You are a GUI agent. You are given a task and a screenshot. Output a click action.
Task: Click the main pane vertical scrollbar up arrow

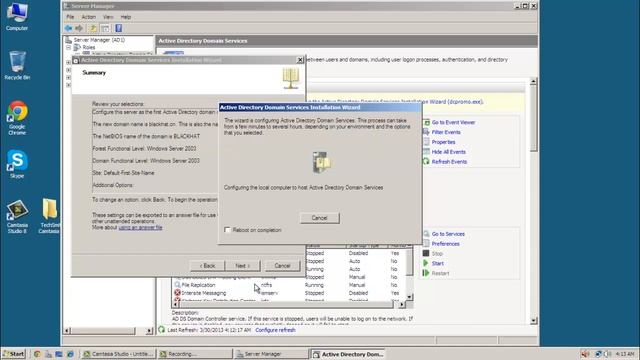click(533, 82)
